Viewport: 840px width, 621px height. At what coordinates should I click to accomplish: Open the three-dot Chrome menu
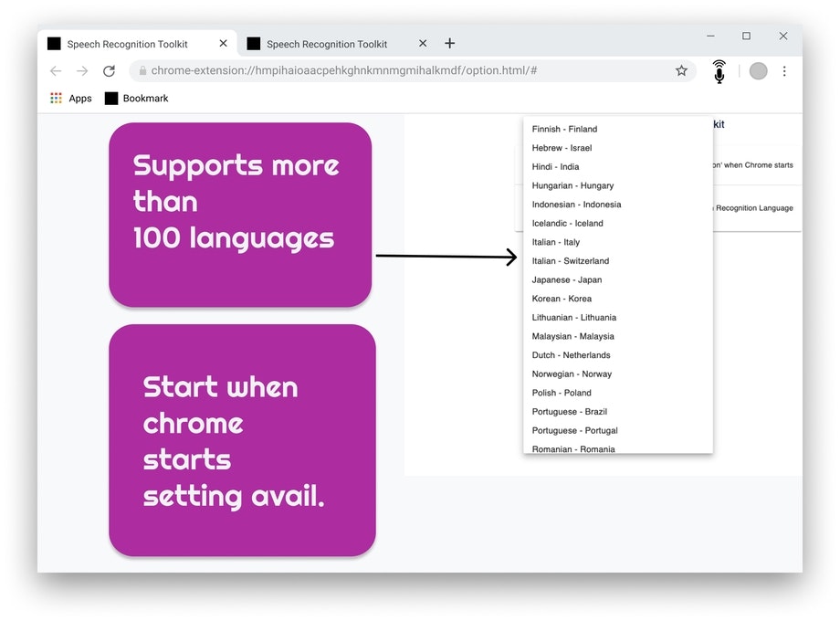[784, 71]
